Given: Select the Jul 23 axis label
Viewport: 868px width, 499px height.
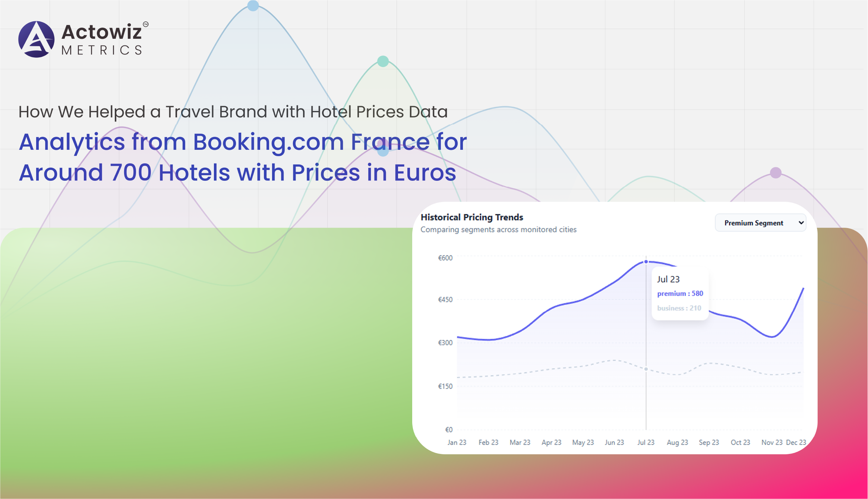Looking at the screenshot, I should tap(646, 442).
